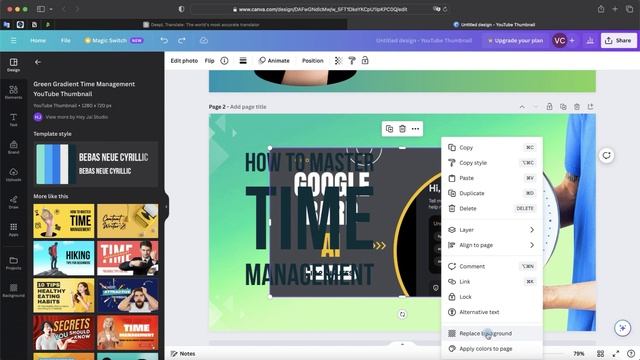Click the Share button
Viewport: 640px width, 360px height.
point(618,40)
